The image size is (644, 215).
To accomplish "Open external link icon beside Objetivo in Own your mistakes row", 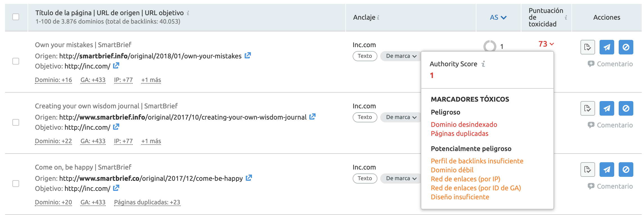I will [x=116, y=66].
